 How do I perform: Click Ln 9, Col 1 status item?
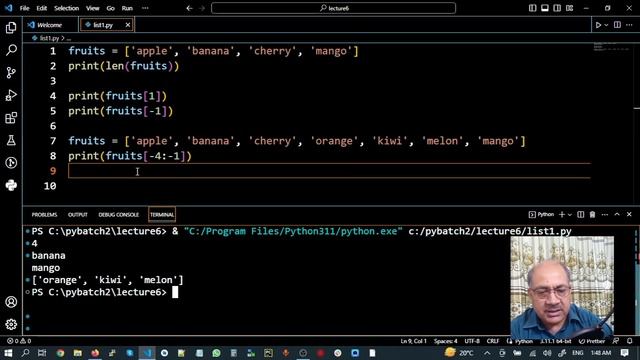(413, 341)
